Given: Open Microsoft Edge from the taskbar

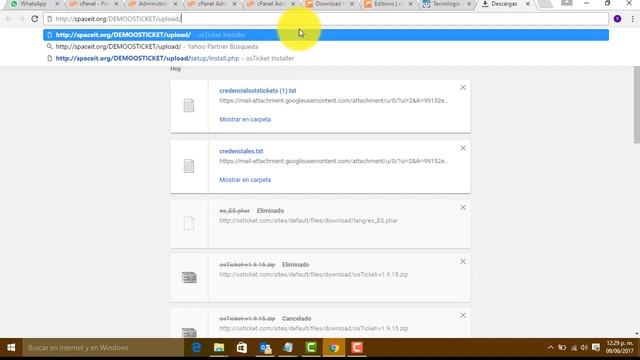Looking at the screenshot, I should (x=196, y=348).
